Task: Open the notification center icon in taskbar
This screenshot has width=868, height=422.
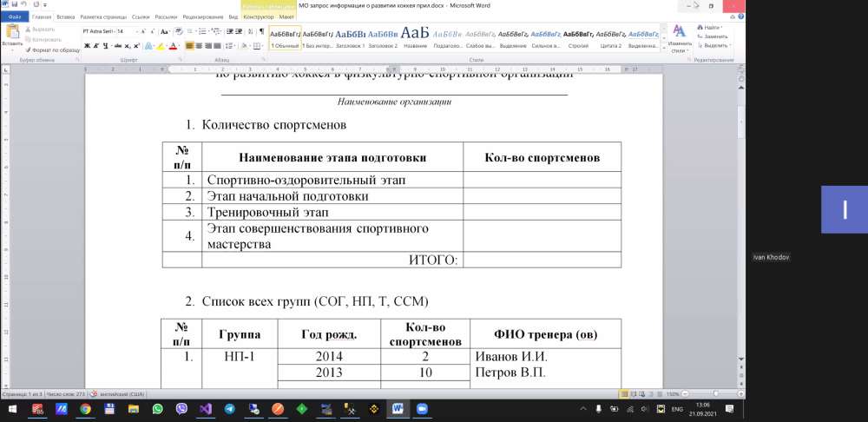Action: pos(729,409)
